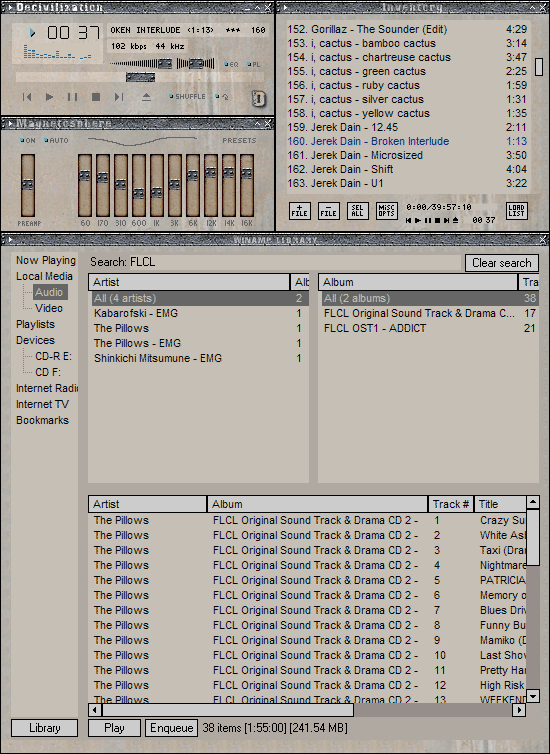Screen dimensions: 550x754
Task: Click the LOAD LIST button in Inventory
Action: click(517, 211)
